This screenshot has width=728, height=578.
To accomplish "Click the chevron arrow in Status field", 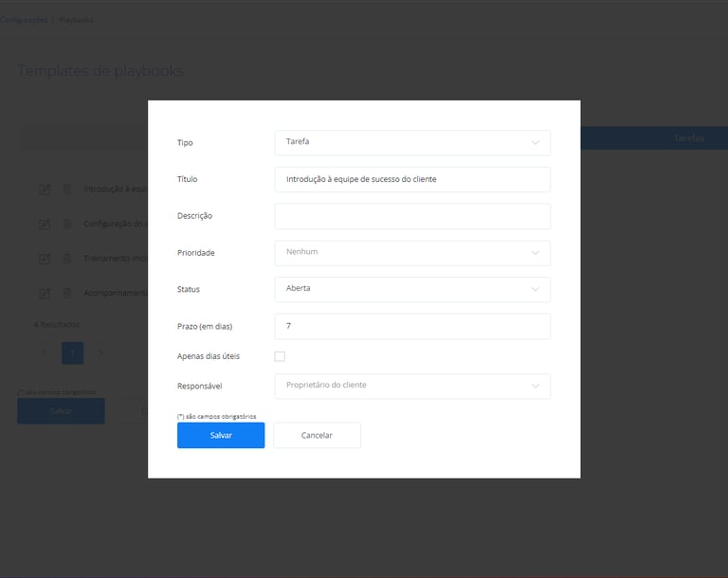I will tap(536, 289).
